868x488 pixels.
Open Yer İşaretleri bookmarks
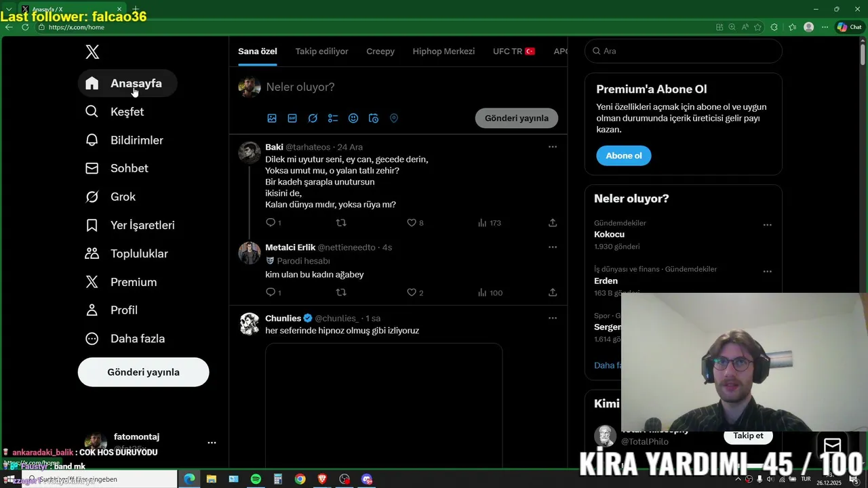click(x=130, y=225)
